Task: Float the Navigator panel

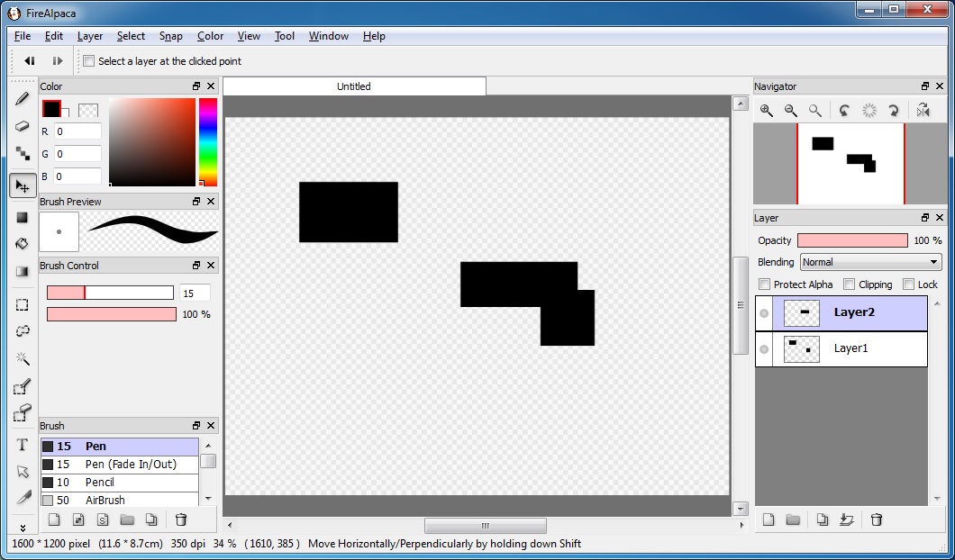Action: (x=925, y=86)
